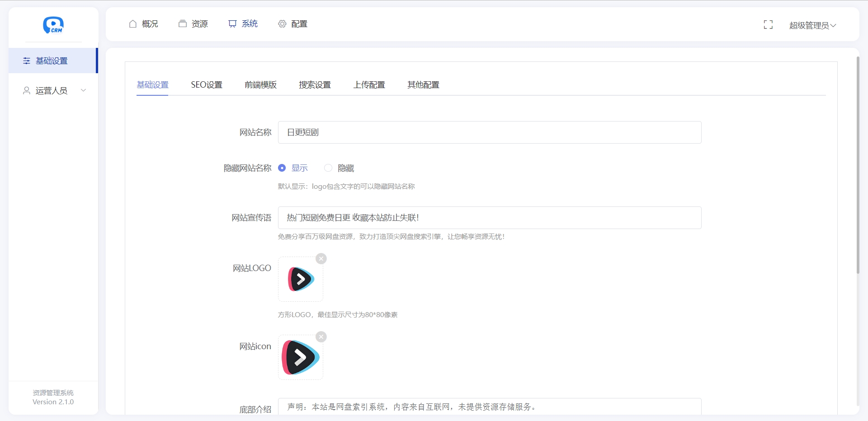Click the 网站名称 input field
Image resolution: width=868 pixels, height=421 pixels.
pos(489,132)
